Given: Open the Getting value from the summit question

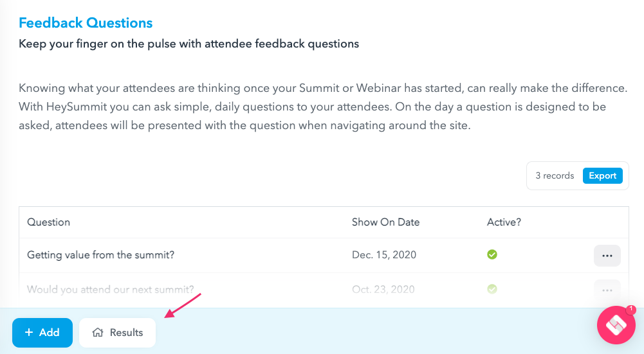Looking at the screenshot, I should (100, 254).
